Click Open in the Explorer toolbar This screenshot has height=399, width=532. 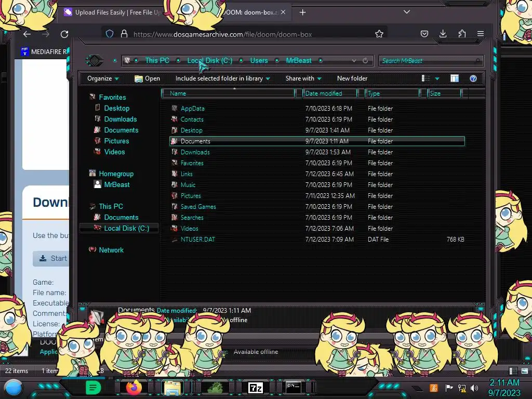point(147,78)
